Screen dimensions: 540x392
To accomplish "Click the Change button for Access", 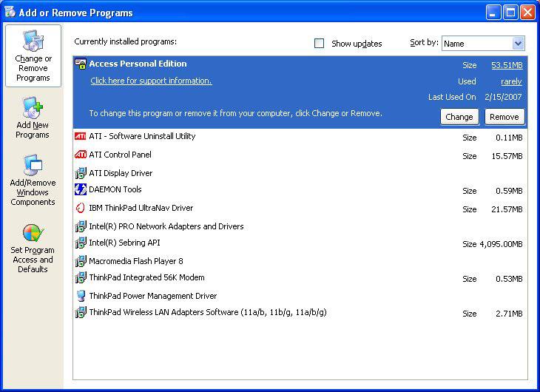I will pyautogui.click(x=459, y=117).
